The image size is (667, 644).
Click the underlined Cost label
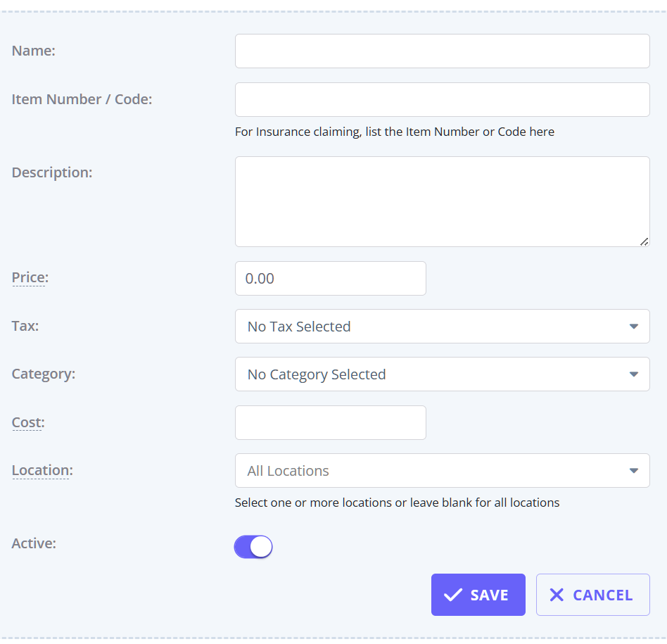pyautogui.click(x=28, y=423)
